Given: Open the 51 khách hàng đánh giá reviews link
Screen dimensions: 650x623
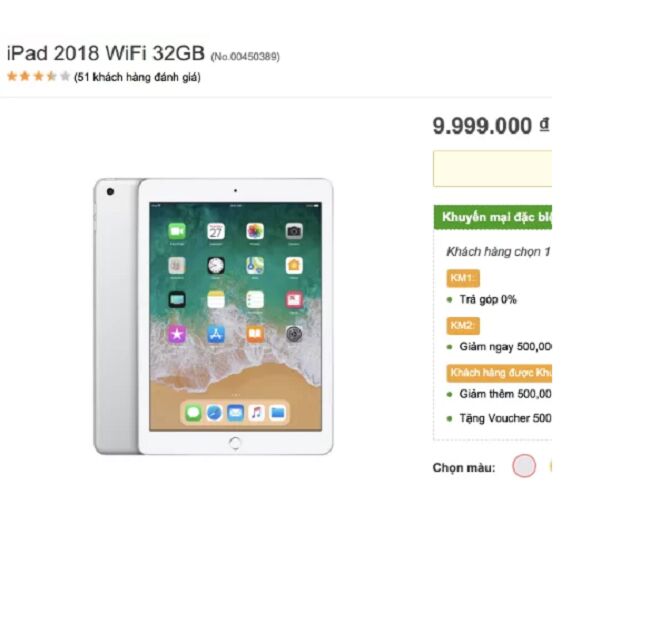Looking at the screenshot, I should 137,77.
